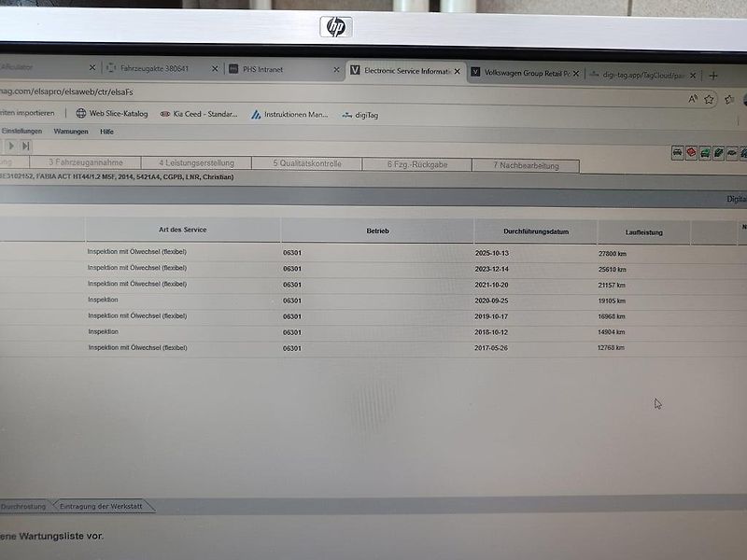
Task: Click the green car toolbar icon
Action: pyautogui.click(x=705, y=153)
